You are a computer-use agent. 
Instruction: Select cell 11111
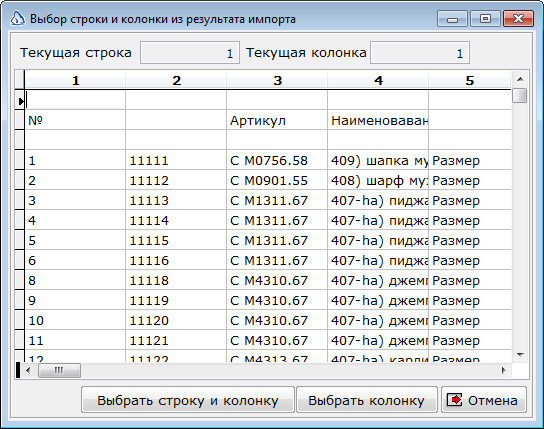click(x=176, y=161)
